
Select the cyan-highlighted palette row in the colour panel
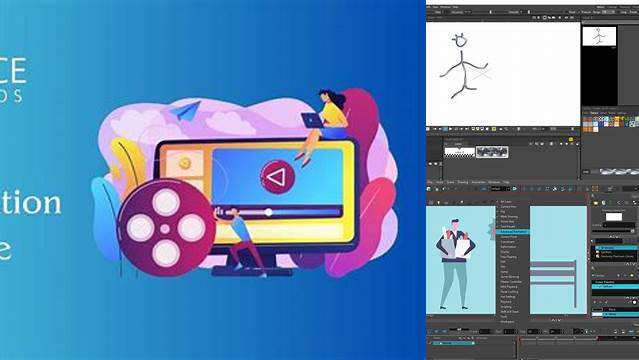(x=615, y=287)
